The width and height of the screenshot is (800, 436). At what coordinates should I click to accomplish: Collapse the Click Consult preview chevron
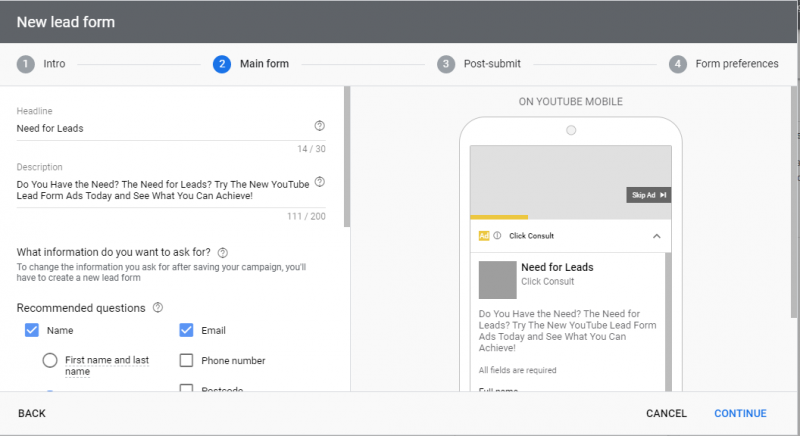[x=657, y=236]
